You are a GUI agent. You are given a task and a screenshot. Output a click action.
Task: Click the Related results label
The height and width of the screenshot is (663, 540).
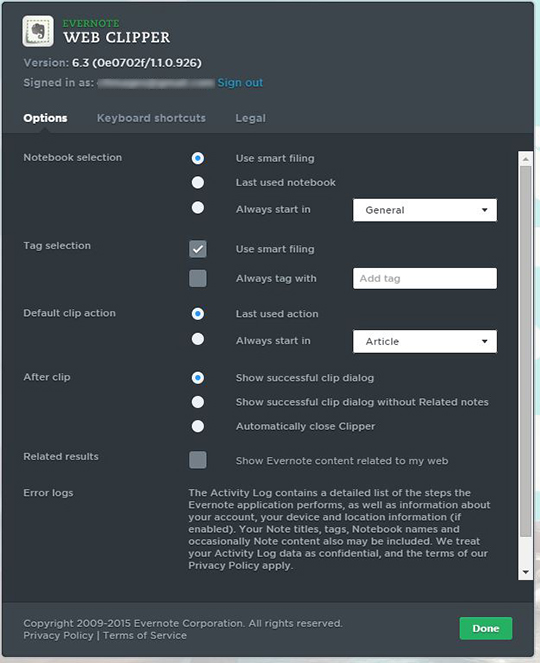(61, 456)
